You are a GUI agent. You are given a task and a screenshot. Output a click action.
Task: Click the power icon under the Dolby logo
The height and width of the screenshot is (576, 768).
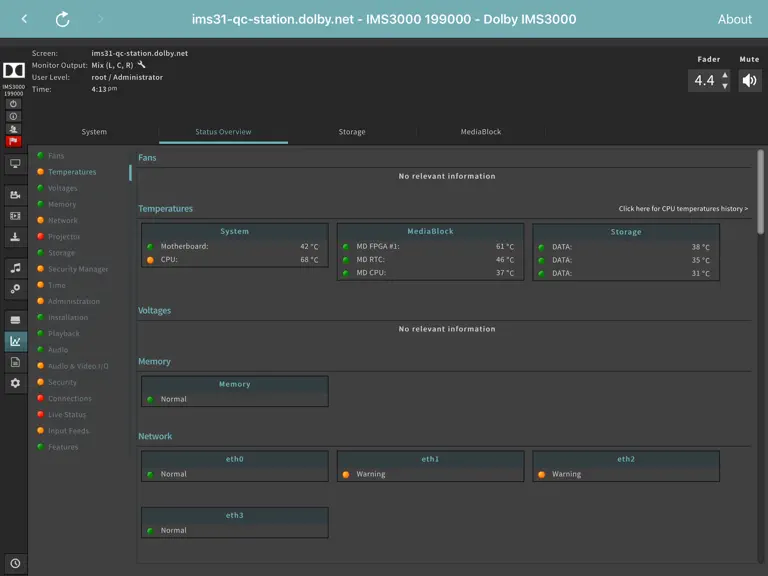13,104
